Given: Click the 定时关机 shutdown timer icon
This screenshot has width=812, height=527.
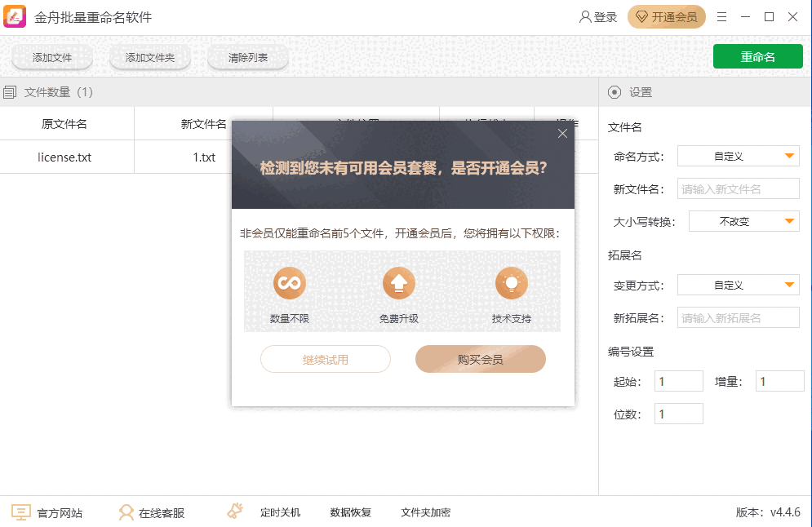Looking at the screenshot, I should [x=235, y=511].
